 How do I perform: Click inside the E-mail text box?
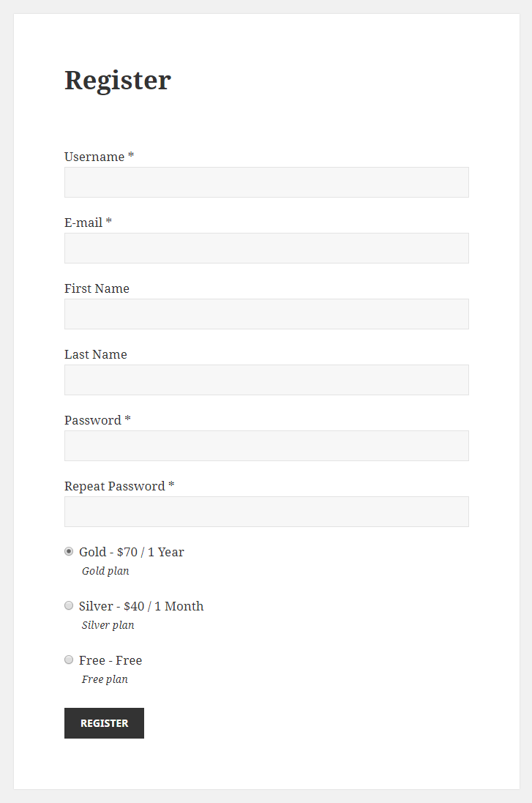(x=266, y=248)
